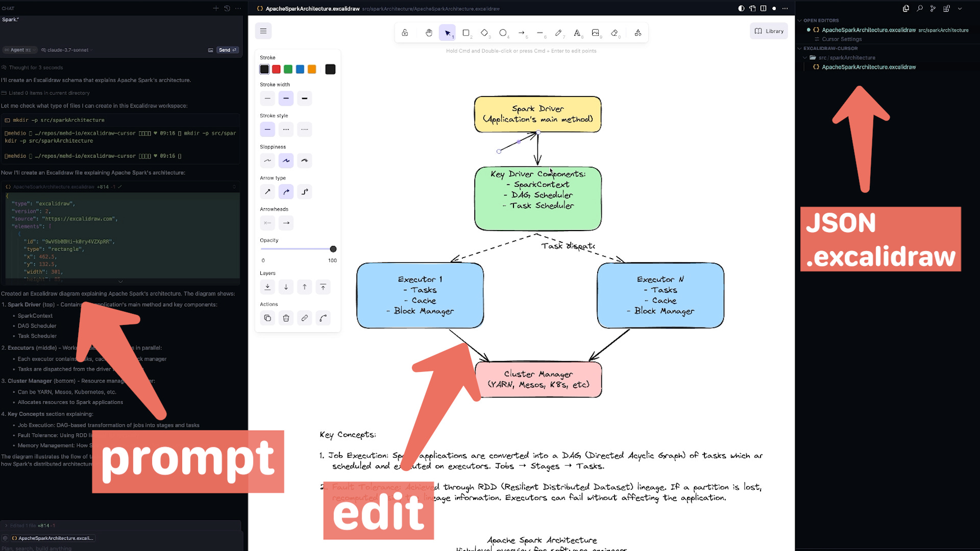This screenshot has width=980, height=551.
Task: Select the Text tool
Action: coord(577,33)
